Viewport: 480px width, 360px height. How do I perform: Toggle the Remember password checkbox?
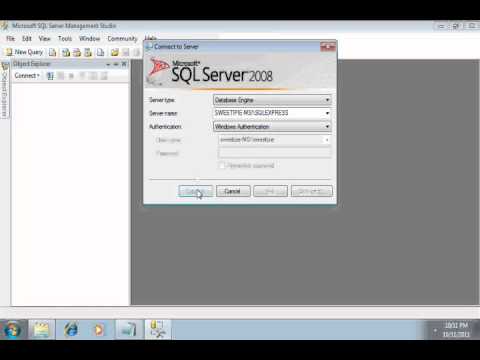click(x=222, y=165)
